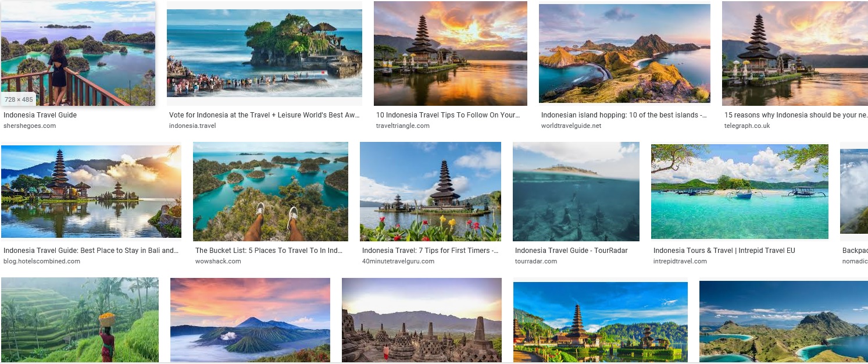
Task: Open the shershegoes.com Indonesia Travel Guide image
Action: coord(78,53)
